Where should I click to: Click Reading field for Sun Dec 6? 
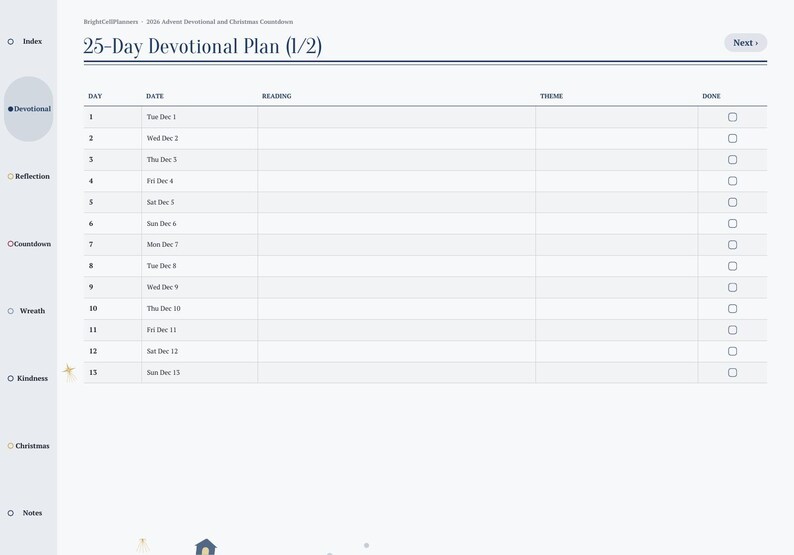(x=396, y=223)
